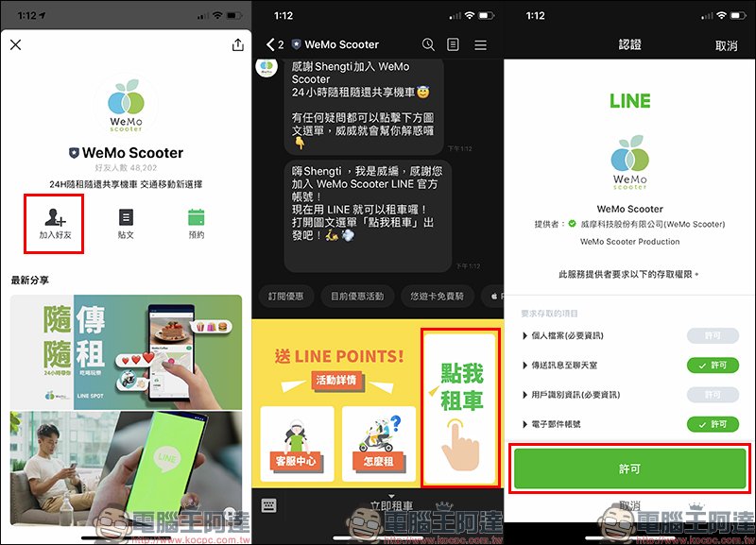Toggle 許可 for 傳送訊息至聊天室

[713, 366]
